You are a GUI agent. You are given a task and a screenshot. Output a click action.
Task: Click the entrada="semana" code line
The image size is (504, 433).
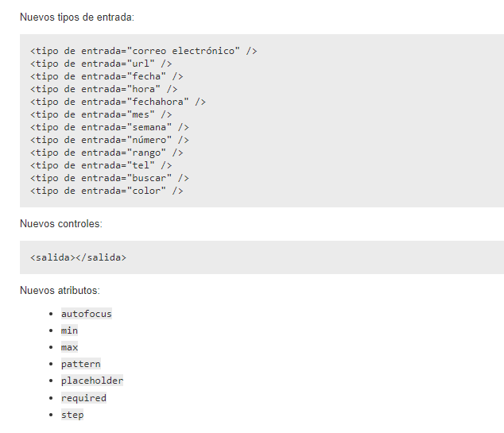click(110, 127)
